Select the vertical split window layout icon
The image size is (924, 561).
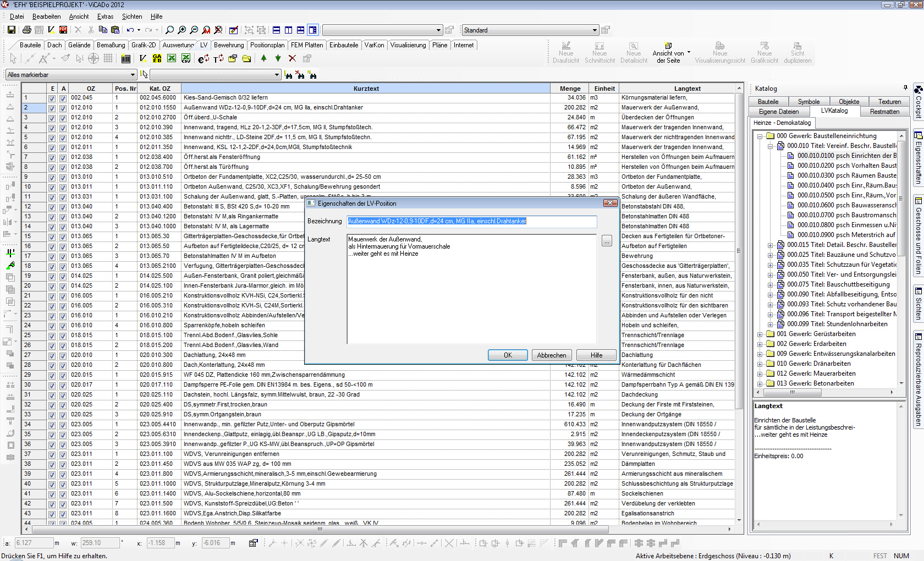coord(289,30)
